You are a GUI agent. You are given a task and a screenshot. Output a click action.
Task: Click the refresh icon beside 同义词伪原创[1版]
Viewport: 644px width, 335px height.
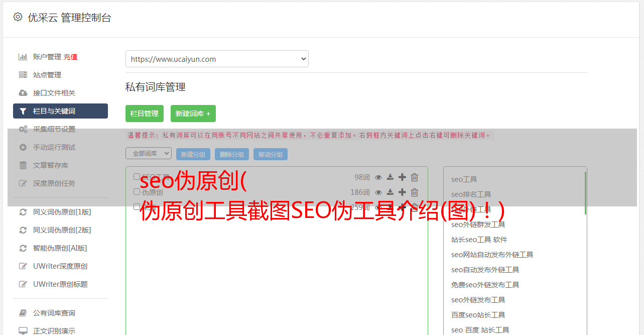coord(23,212)
